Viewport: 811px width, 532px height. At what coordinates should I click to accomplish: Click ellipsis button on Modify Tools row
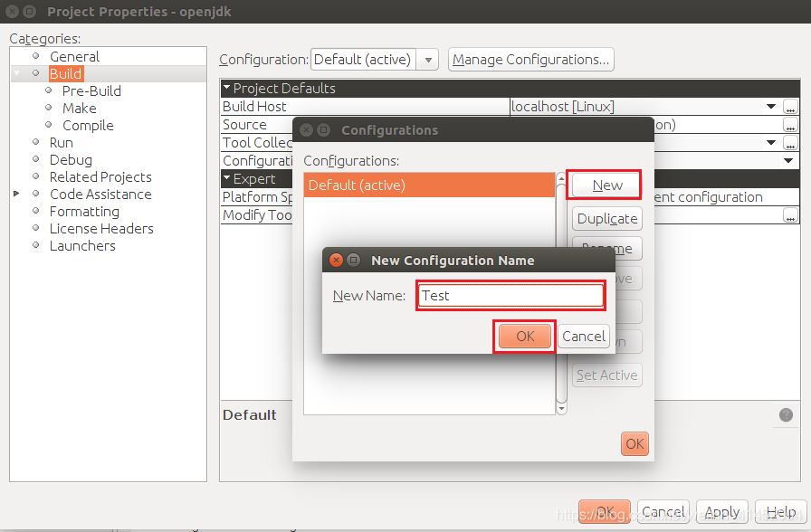[790, 215]
